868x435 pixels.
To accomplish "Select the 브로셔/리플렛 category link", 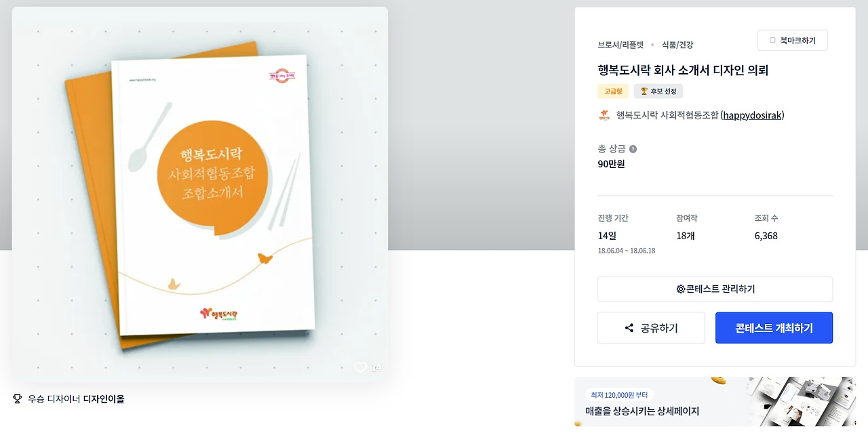I will click(620, 45).
